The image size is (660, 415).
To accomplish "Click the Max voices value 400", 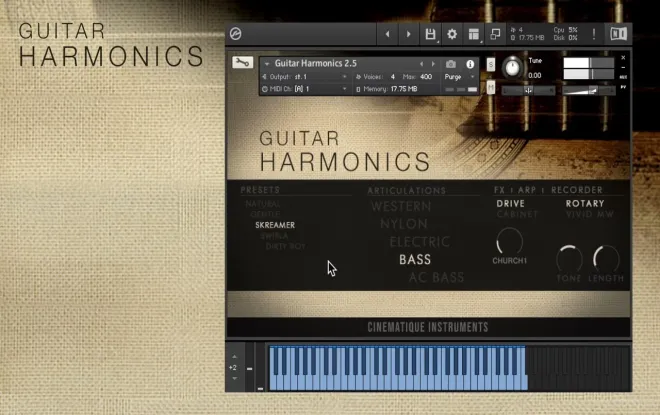I will tap(426, 77).
